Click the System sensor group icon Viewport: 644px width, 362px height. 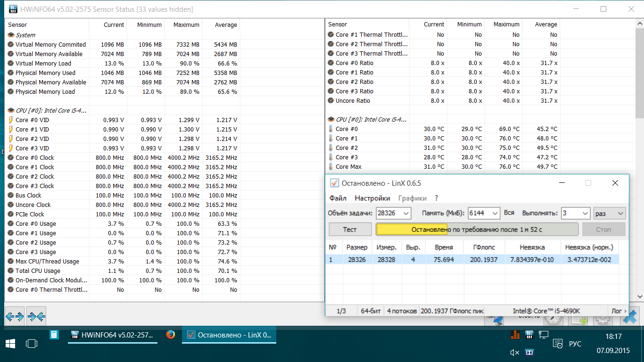[11, 35]
